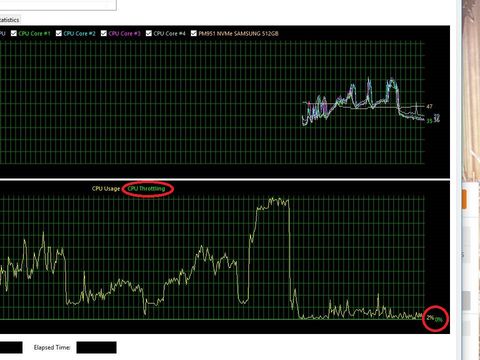Click the 0% throttling value

click(439, 320)
